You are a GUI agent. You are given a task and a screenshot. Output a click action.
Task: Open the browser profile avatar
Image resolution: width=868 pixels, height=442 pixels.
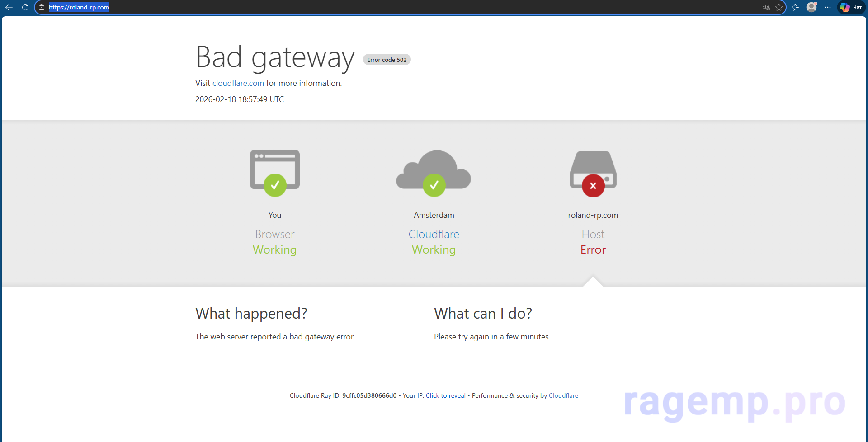tap(811, 7)
